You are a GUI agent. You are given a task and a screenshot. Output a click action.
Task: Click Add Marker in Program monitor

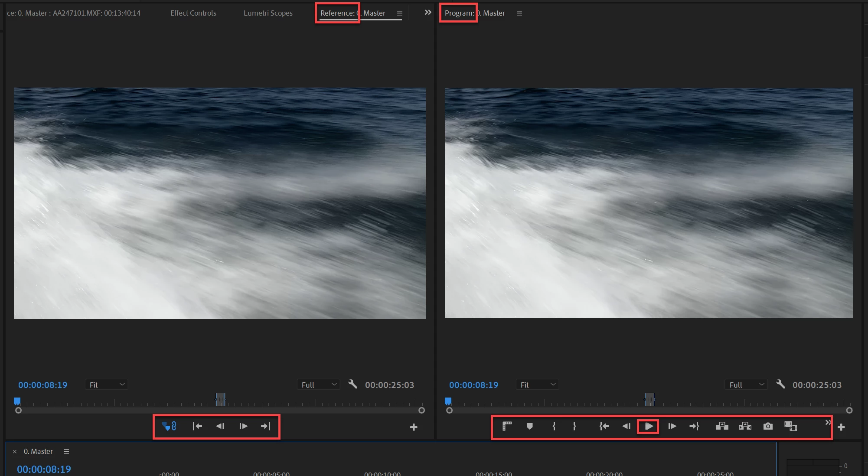pos(529,427)
